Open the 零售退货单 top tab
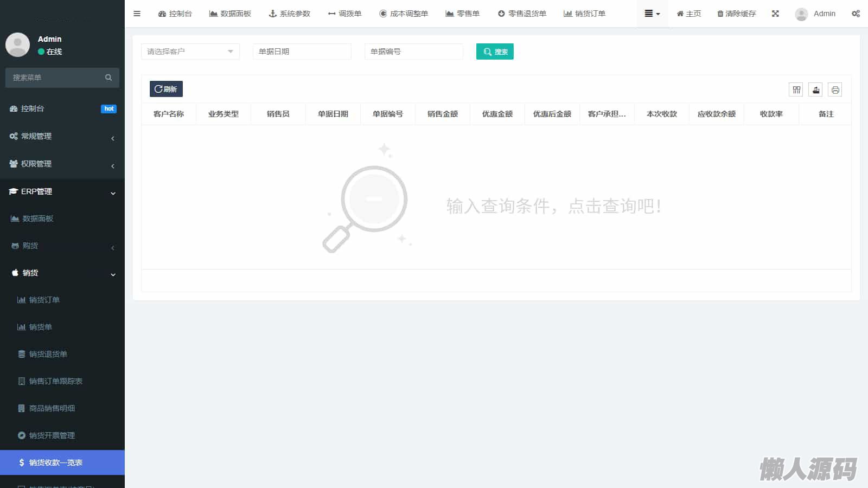The height and width of the screenshot is (488, 868). [522, 14]
